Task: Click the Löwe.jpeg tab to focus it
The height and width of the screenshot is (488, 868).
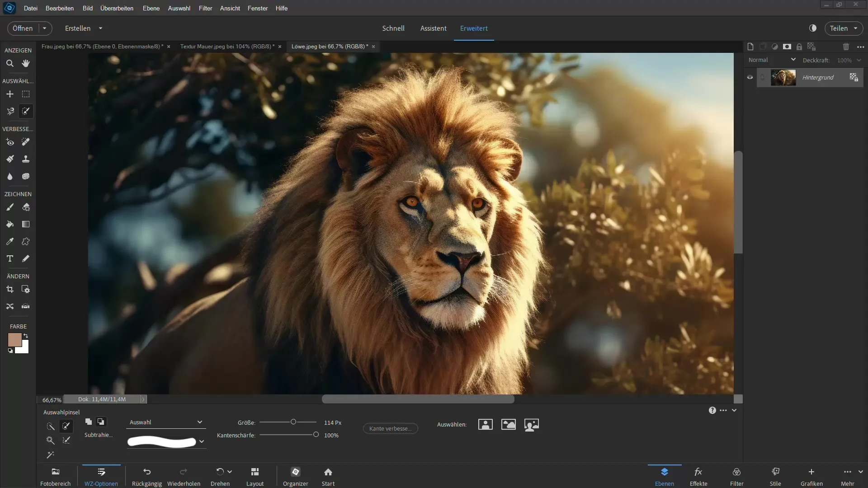Action: coord(329,46)
